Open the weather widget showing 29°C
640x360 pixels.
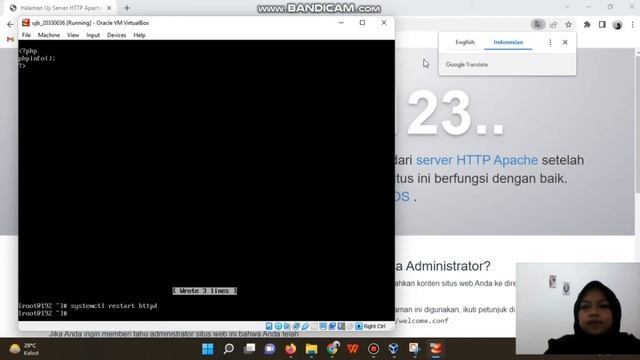coord(24,349)
